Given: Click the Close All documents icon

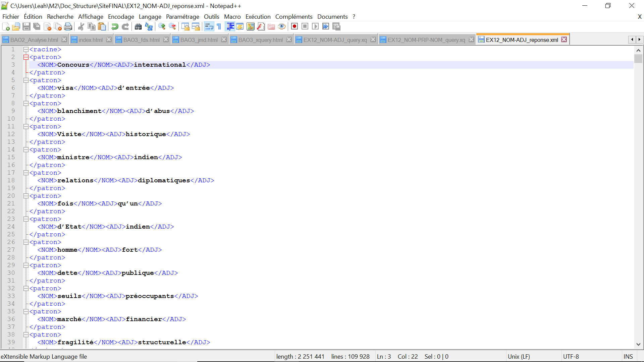Looking at the screenshot, I should [x=58, y=27].
